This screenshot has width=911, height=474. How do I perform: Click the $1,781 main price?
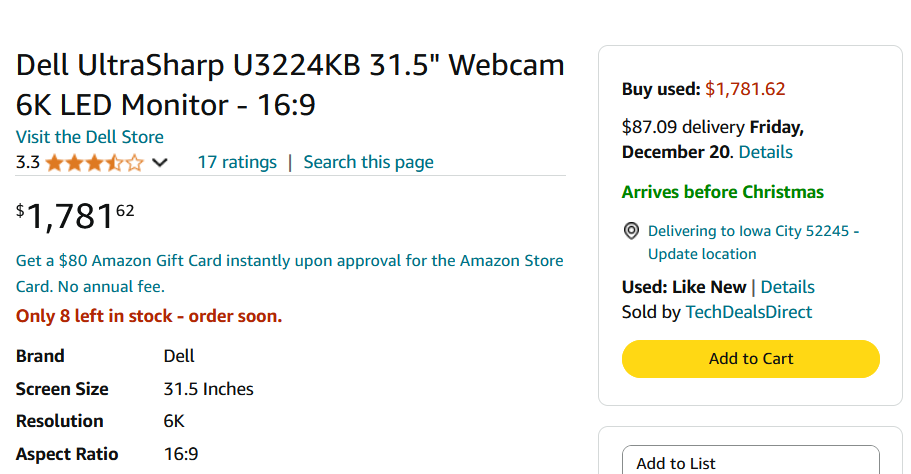pyautogui.click(x=75, y=216)
